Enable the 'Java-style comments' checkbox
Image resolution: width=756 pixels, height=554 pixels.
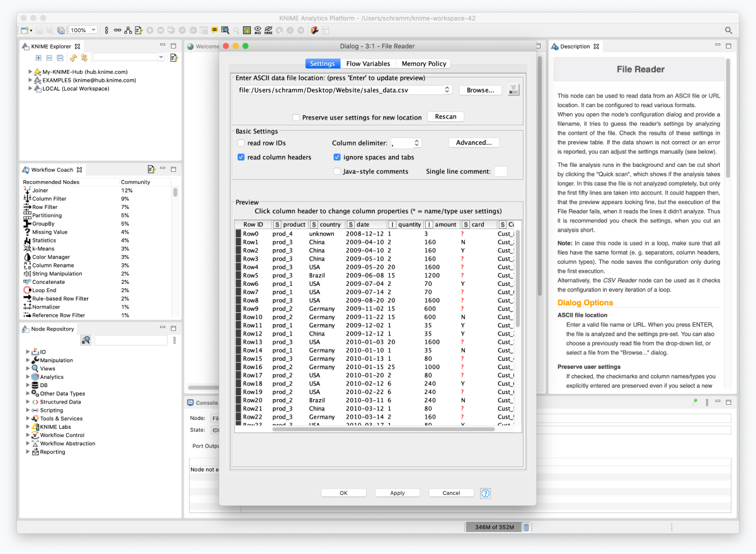click(x=337, y=171)
